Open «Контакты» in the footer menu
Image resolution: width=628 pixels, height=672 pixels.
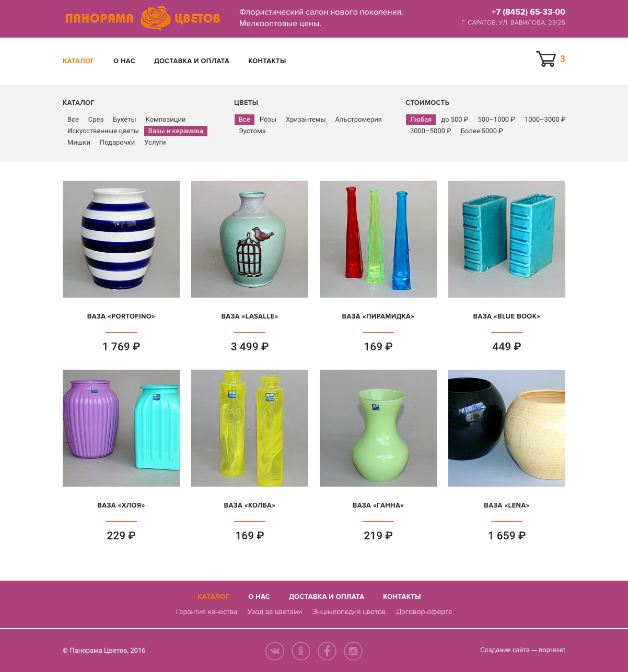pos(402,597)
